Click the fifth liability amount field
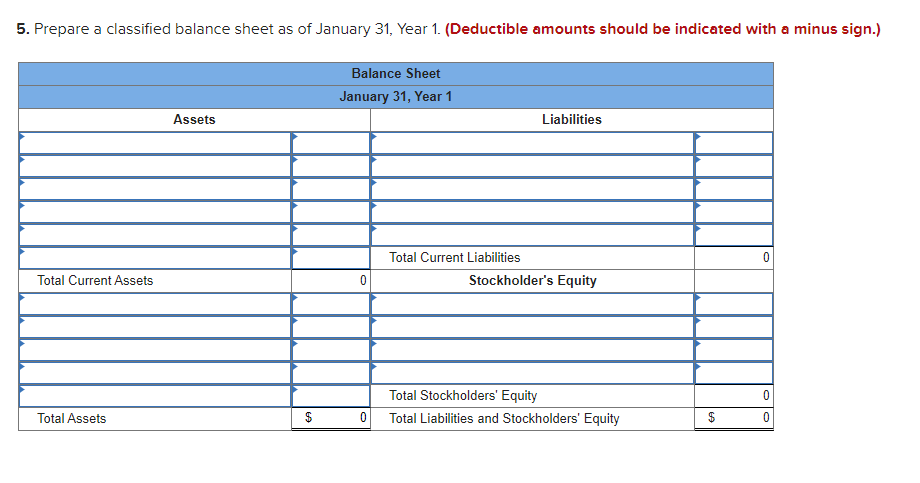 point(734,235)
